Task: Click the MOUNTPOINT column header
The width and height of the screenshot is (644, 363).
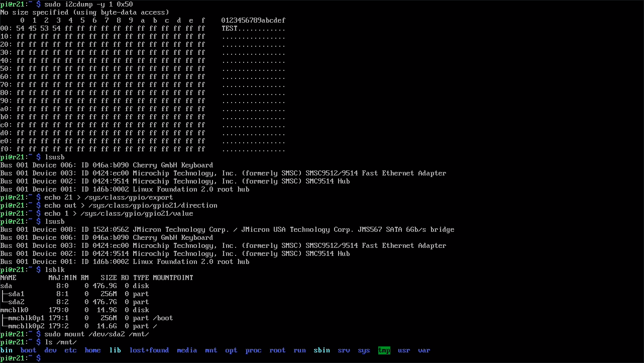Action: coord(173,278)
